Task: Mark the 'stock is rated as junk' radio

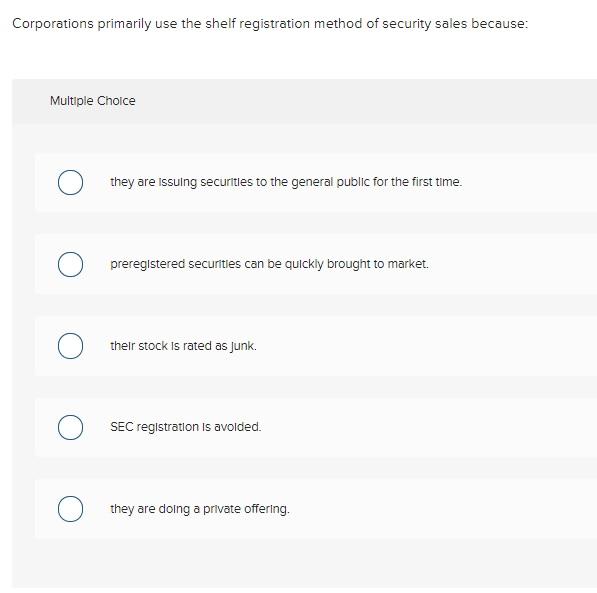Action: click(70, 346)
